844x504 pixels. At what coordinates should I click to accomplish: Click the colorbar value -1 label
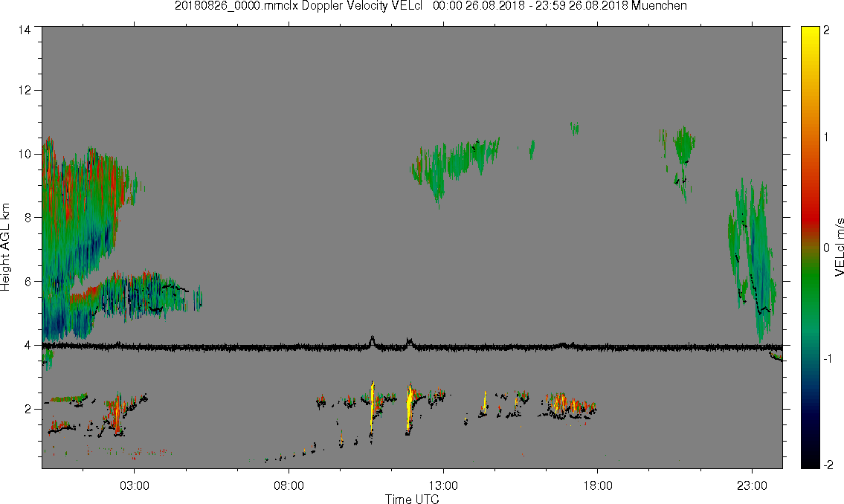tap(828, 358)
